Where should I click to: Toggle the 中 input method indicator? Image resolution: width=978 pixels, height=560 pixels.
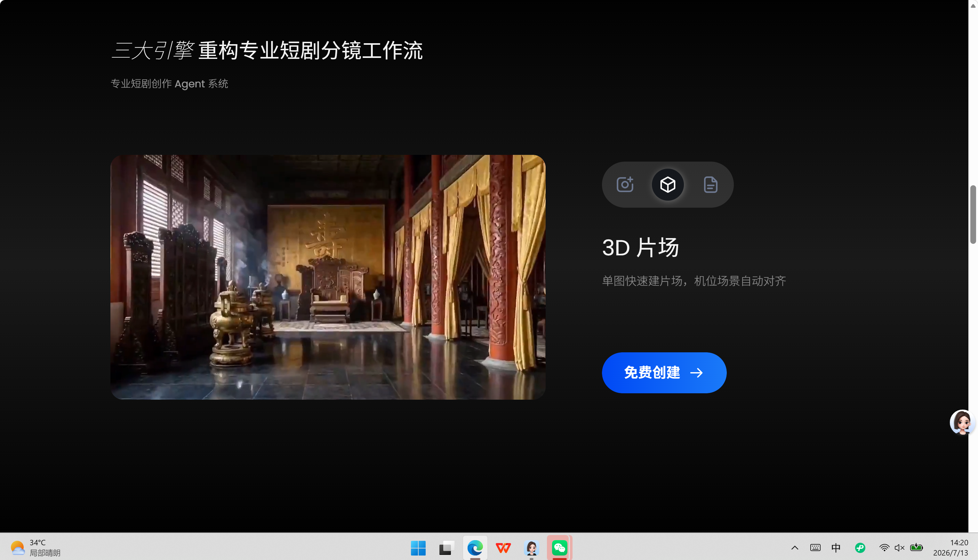pos(836,548)
